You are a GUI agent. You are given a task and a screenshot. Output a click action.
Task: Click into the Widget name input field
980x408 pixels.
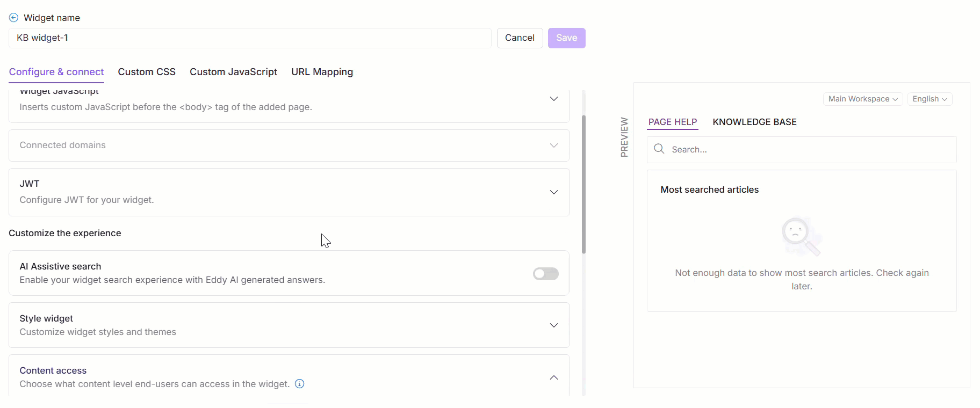(x=250, y=38)
